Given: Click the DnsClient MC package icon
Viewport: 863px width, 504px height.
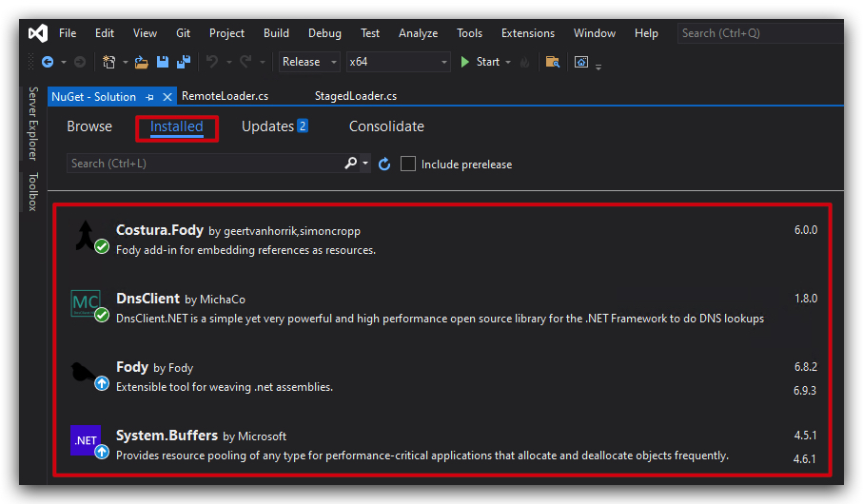Looking at the screenshot, I should coord(86,303).
